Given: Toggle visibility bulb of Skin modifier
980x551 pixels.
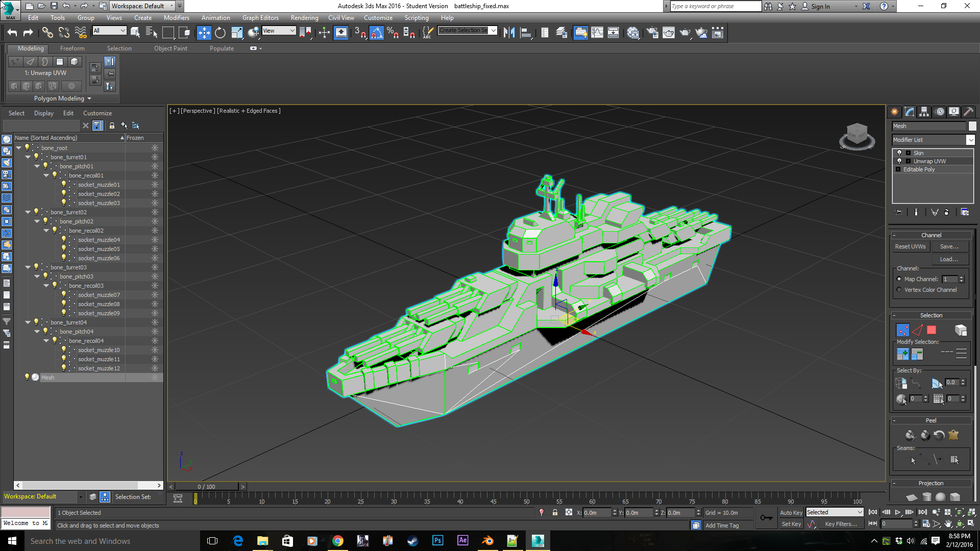Looking at the screenshot, I should pos(899,153).
